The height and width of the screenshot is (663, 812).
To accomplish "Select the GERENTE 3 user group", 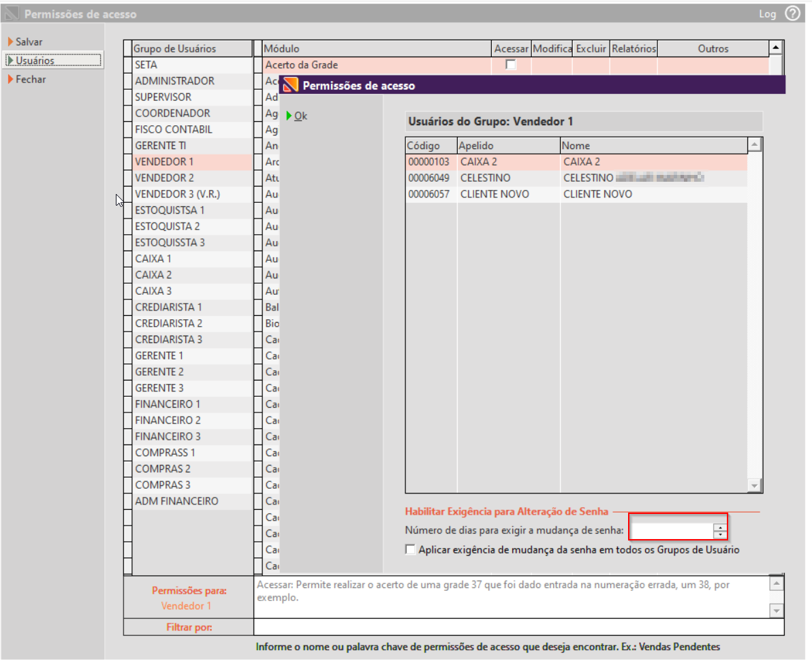I will [192, 387].
